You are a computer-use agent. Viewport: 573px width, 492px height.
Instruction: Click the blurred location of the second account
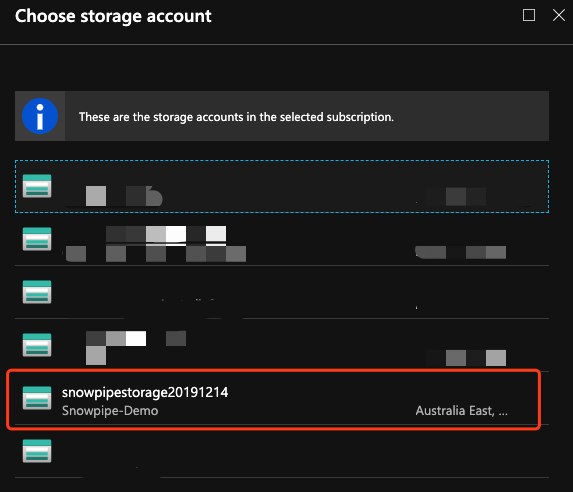click(460, 252)
